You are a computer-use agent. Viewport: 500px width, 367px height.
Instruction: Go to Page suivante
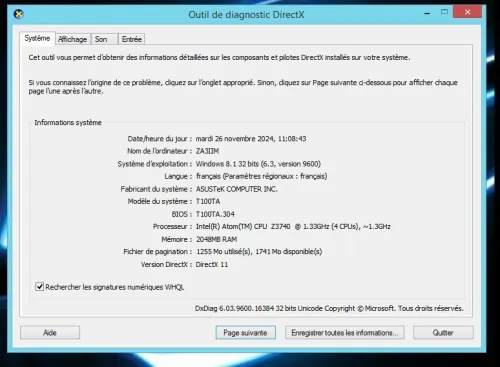tap(245, 333)
